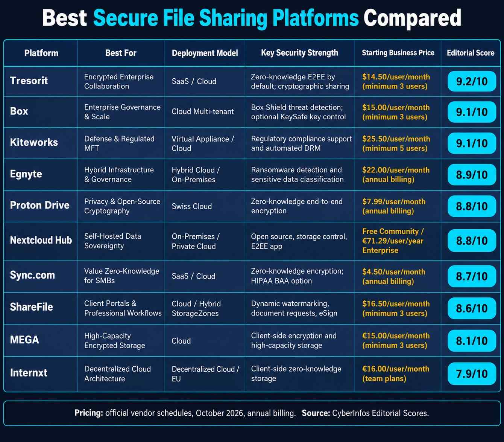Click MEGA's "8.1/10" score badge
Viewport: 504px width, 442px height.
[472, 341]
